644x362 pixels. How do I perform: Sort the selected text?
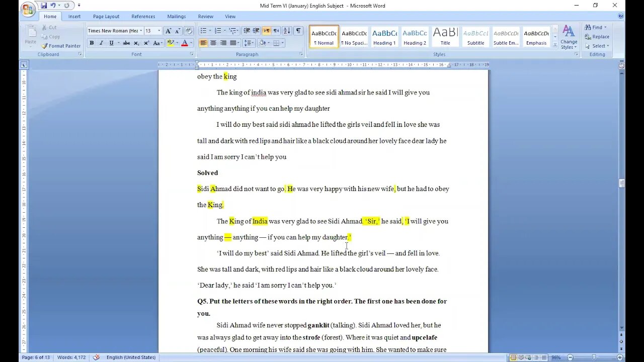(287, 31)
